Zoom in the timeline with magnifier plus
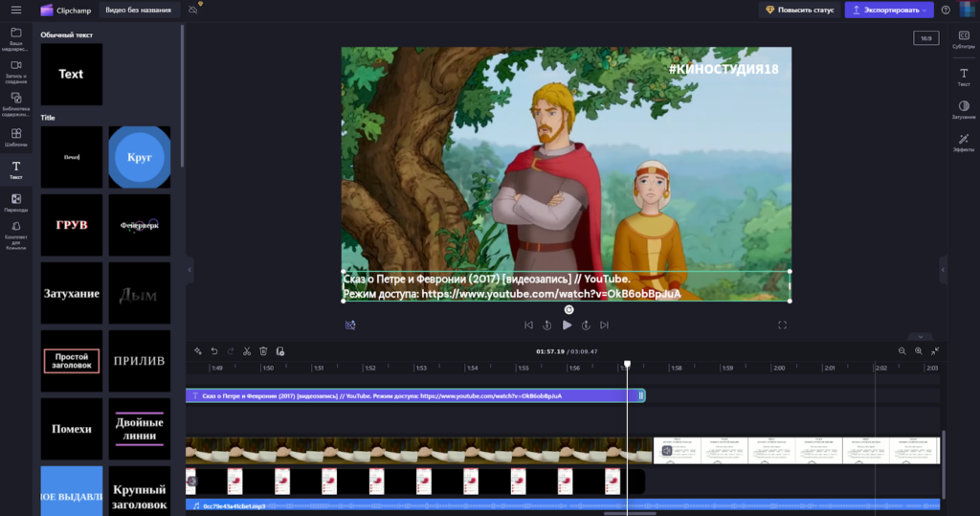 tap(919, 351)
